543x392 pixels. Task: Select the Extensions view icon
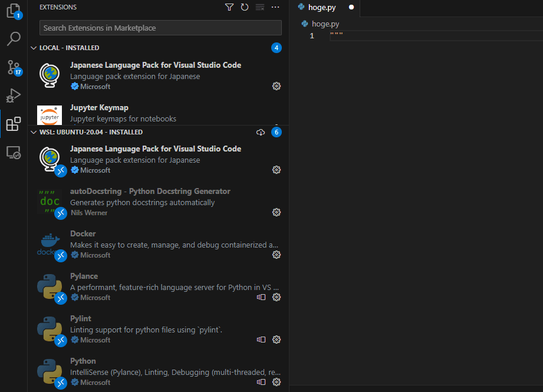pos(14,124)
